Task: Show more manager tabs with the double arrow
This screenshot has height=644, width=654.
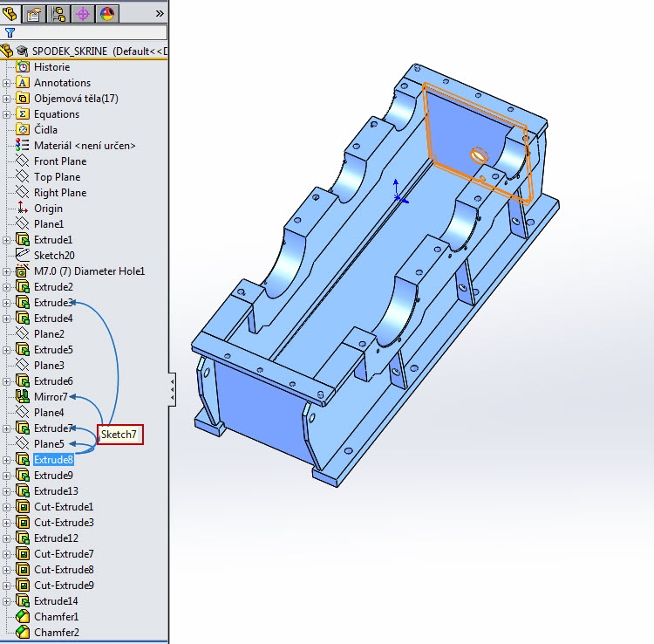Action: coord(160,14)
